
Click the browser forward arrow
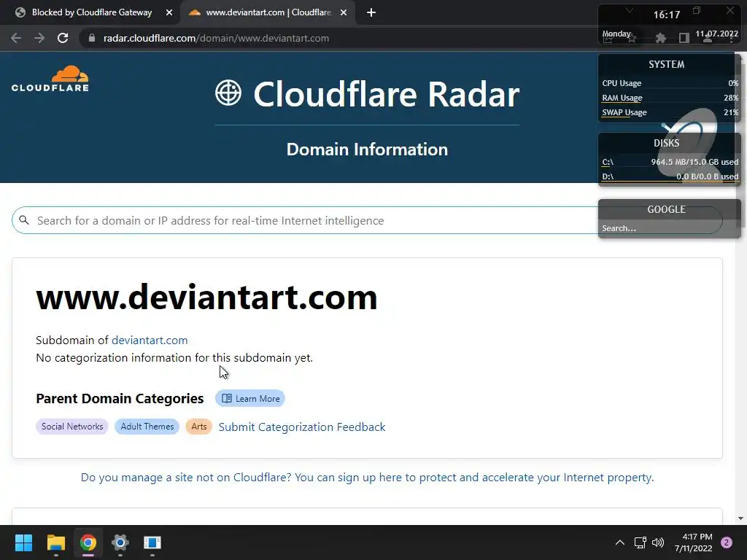[x=39, y=38]
